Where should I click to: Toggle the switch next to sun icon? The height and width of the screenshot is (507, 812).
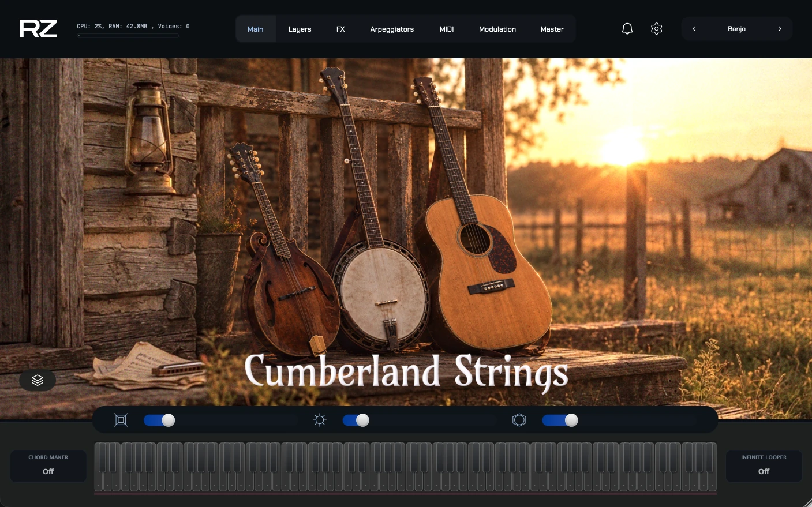coord(356,420)
